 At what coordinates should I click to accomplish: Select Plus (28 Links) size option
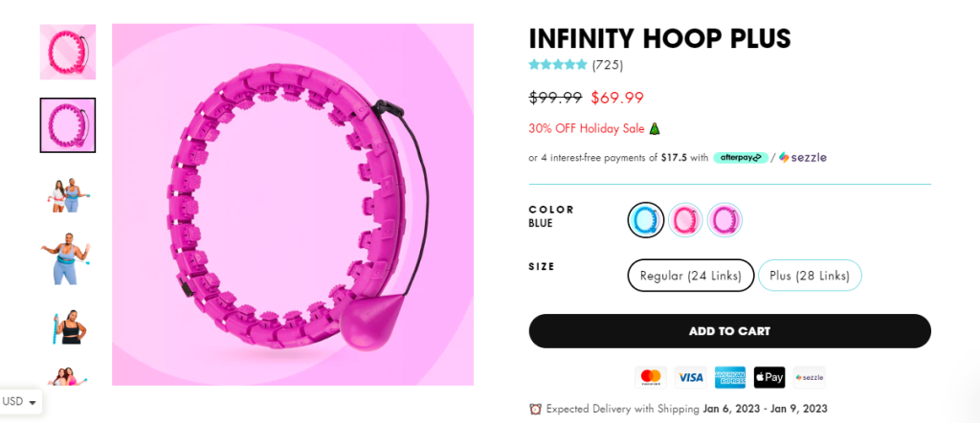pos(810,276)
